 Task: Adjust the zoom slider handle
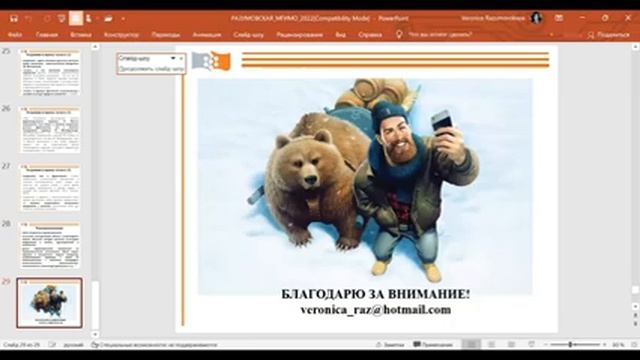[x=570, y=345]
